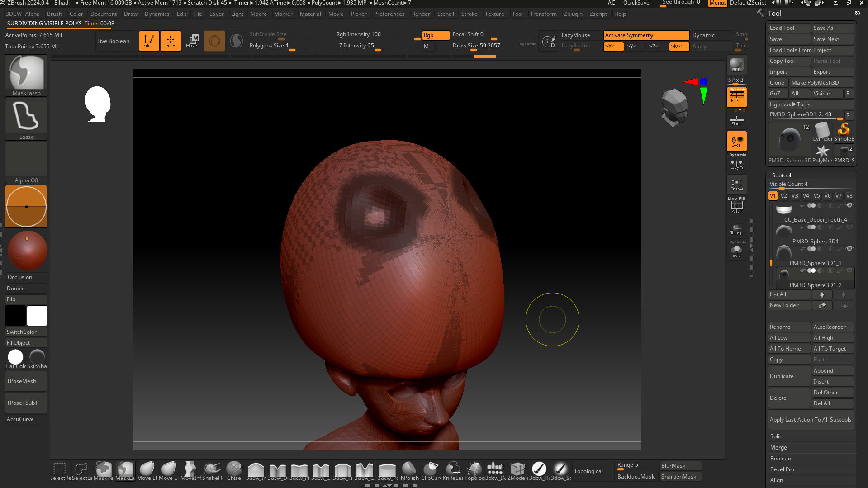
Task: Switch to Move mode
Action: pos(192,41)
